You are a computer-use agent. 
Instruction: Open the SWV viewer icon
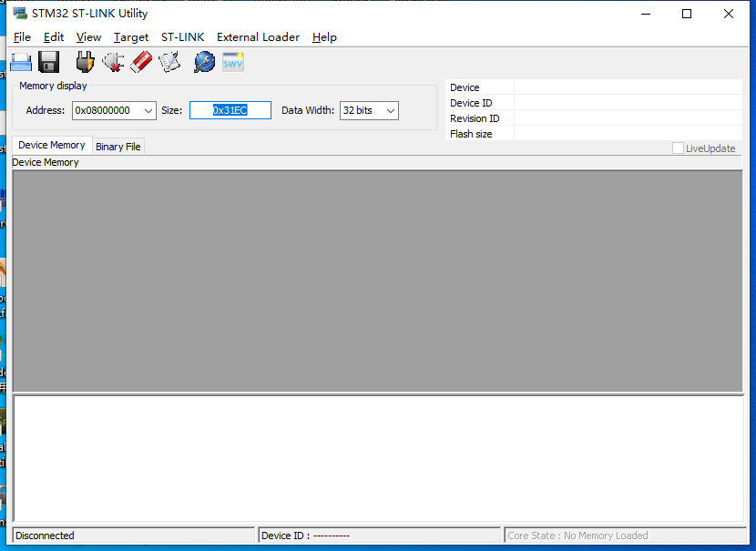click(x=233, y=62)
